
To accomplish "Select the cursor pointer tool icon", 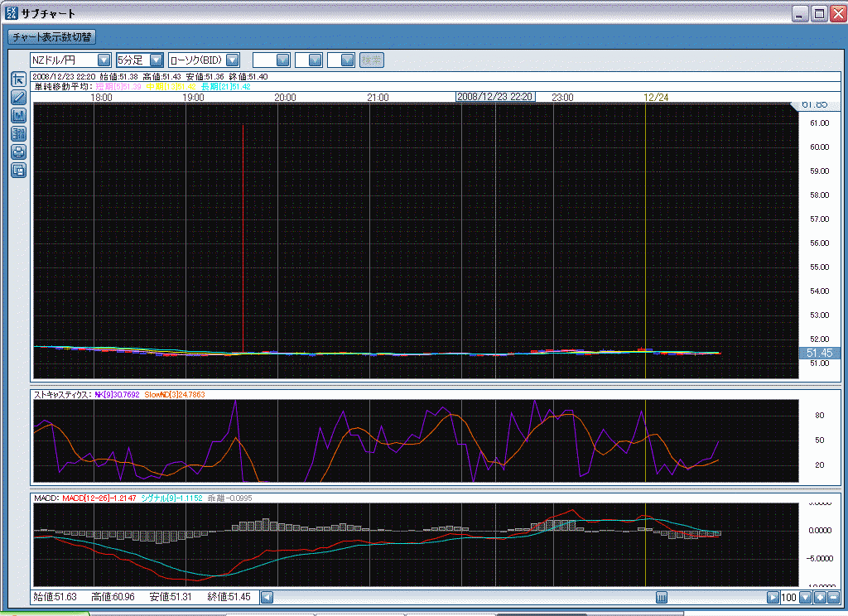I will pos(18,79).
